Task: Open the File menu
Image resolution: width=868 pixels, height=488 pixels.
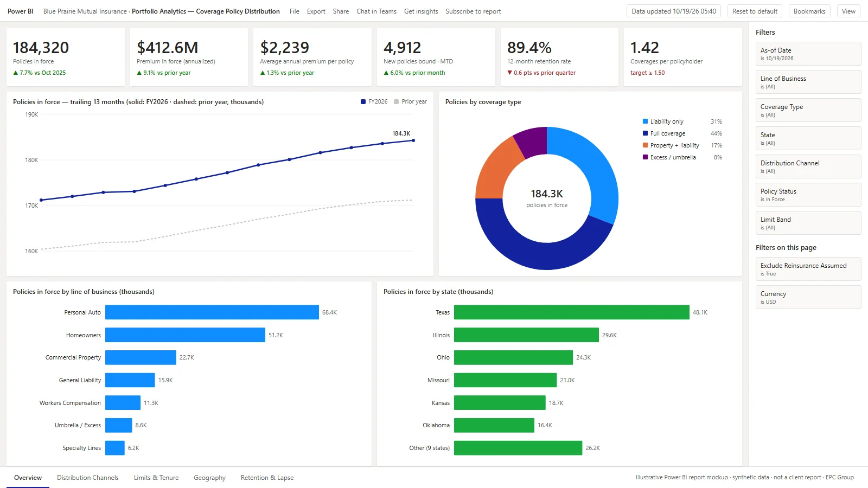Action: [x=294, y=11]
